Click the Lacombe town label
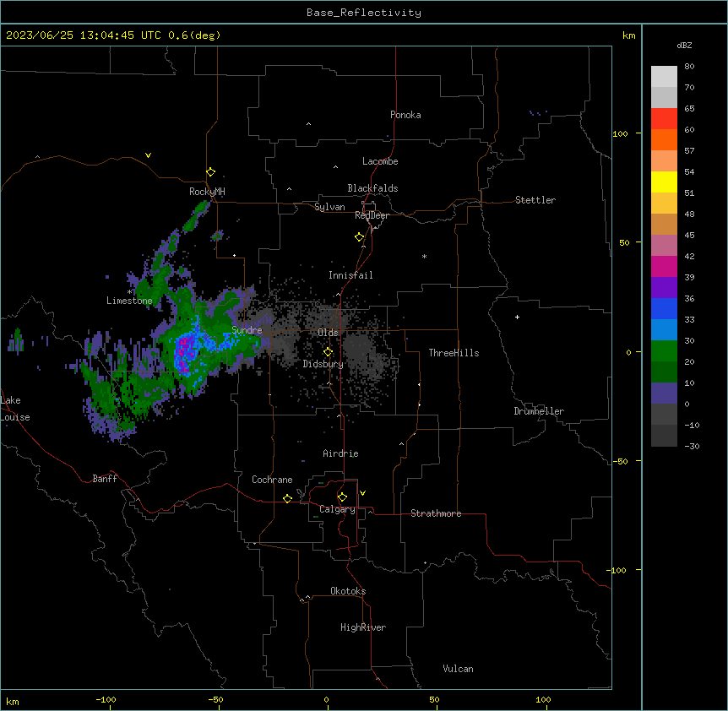 pos(380,161)
